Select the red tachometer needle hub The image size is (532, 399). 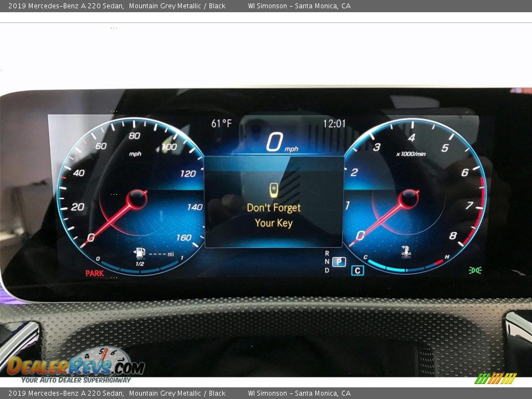[409, 198]
